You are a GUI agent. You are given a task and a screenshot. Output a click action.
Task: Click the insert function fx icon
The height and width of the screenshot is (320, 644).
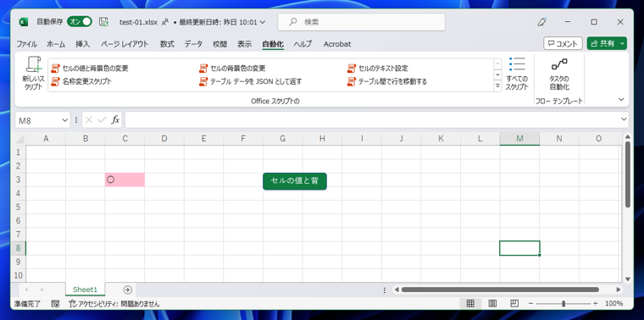(x=115, y=120)
